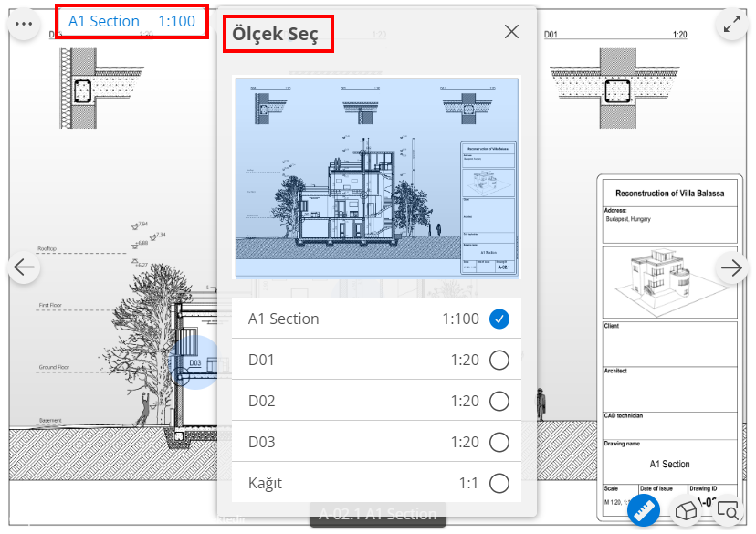Select D01 1:20 scale radio button
Viewport: 756px width, 534px height.
click(x=499, y=360)
